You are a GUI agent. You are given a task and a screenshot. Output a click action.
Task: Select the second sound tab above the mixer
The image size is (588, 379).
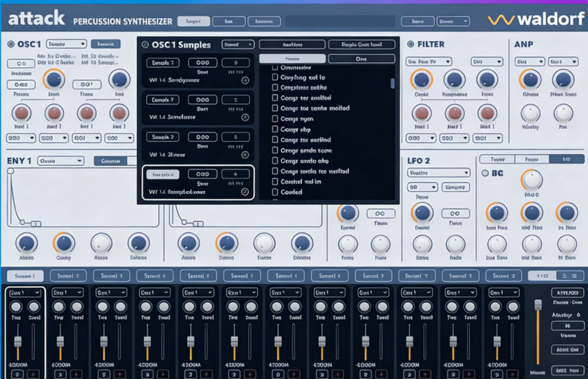(68, 276)
